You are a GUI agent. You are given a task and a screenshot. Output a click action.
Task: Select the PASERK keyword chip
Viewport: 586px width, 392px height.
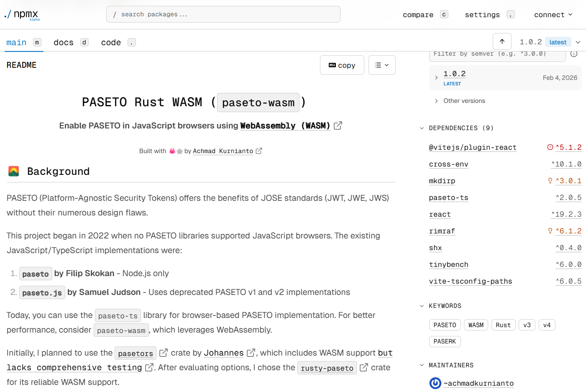445,341
